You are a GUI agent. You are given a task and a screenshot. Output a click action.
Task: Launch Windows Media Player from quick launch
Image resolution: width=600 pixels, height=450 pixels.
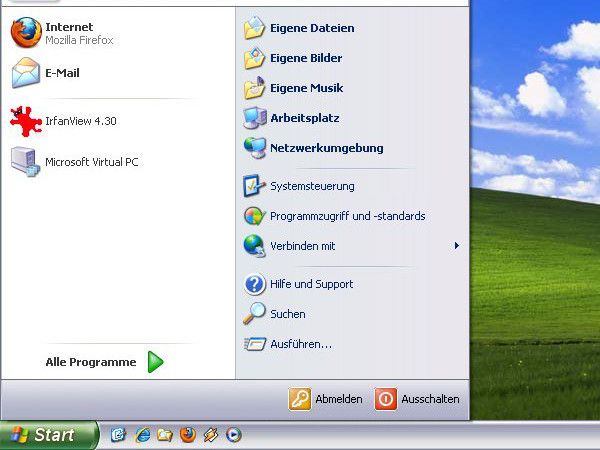(x=233, y=435)
